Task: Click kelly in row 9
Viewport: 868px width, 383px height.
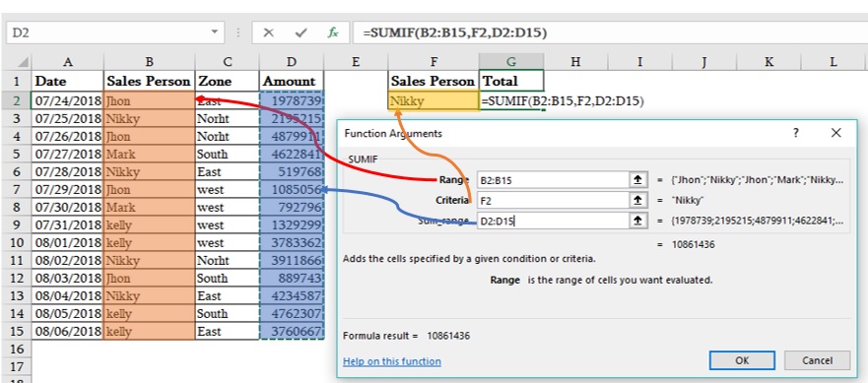Action: coord(150,224)
